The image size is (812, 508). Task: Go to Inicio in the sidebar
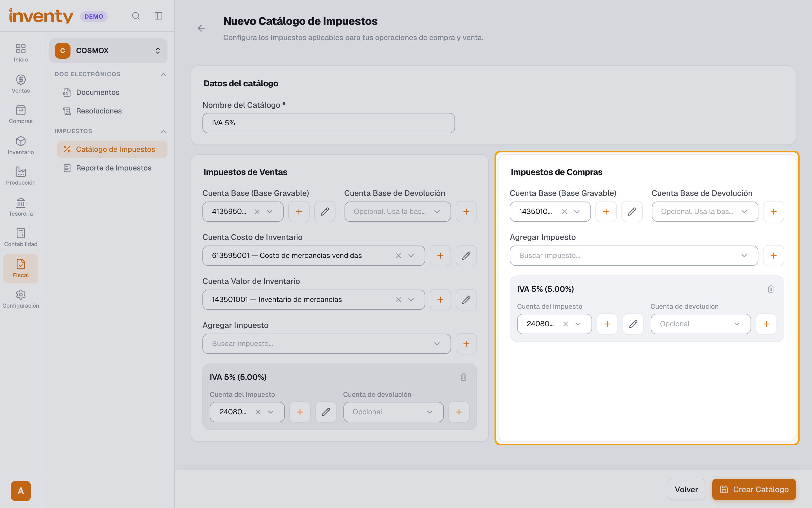click(21, 53)
